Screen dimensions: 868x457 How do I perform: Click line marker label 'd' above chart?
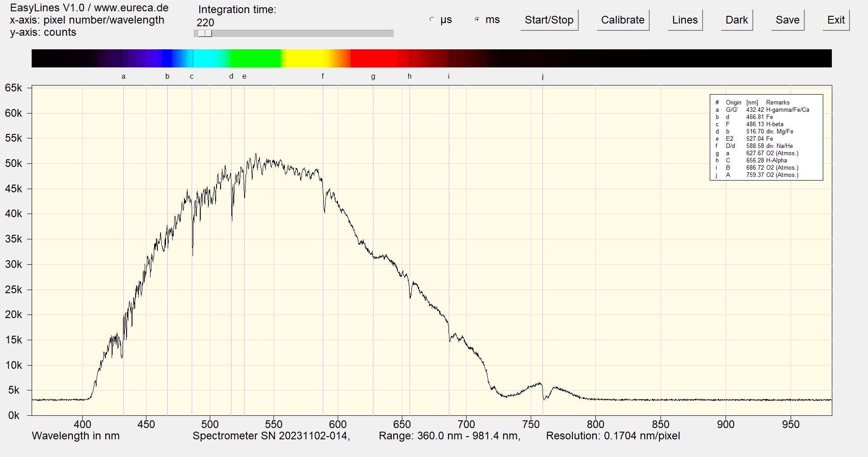[231, 76]
